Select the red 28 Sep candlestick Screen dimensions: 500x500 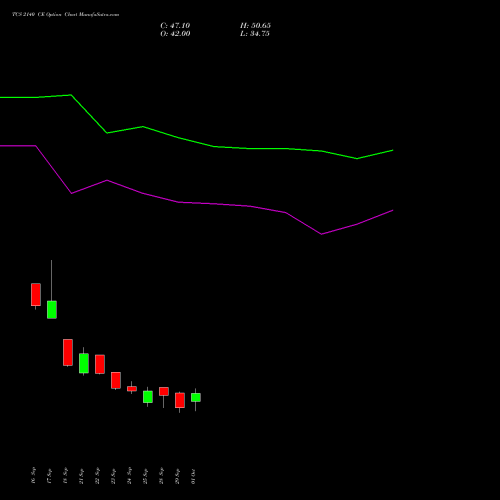tap(164, 391)
